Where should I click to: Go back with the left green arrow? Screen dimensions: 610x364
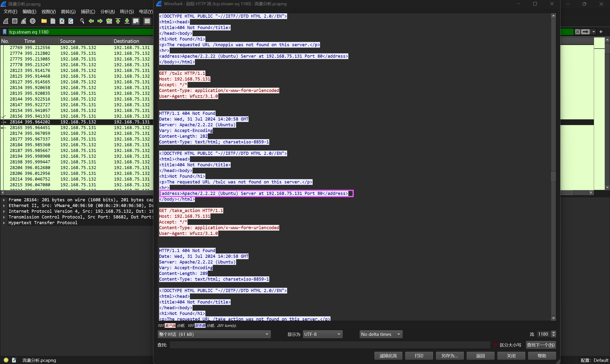click(x=91, y=21)
